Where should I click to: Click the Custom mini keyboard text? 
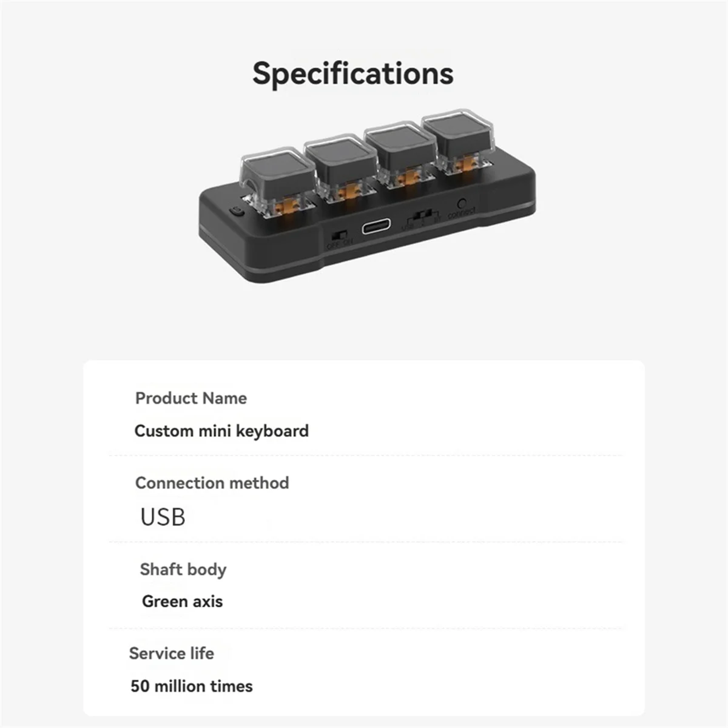tap(221, 431)
